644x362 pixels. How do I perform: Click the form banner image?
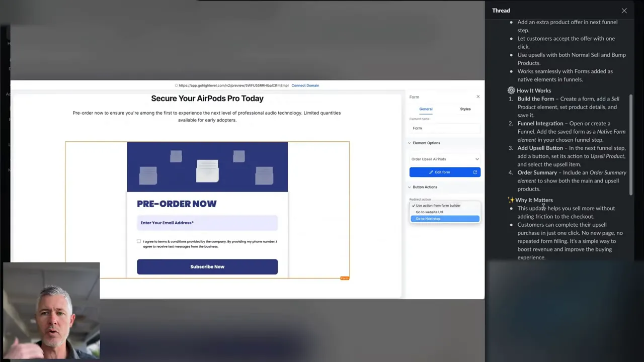(x=207, y=167)
